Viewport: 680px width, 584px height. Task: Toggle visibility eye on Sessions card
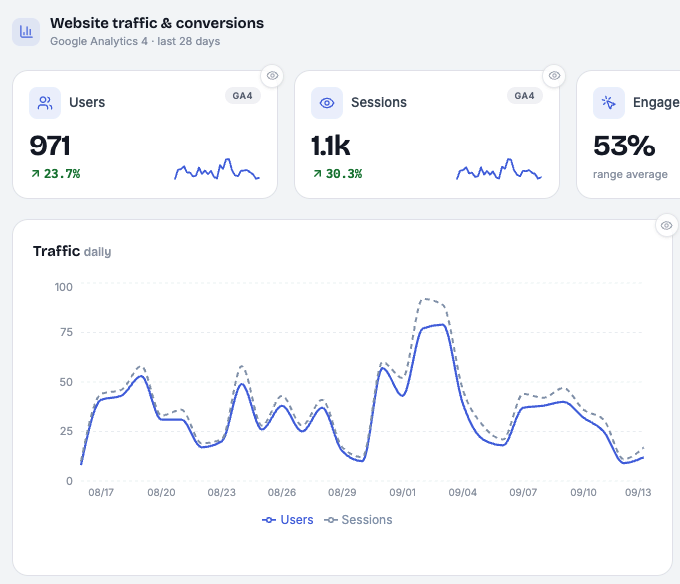(x=554, y=76)
